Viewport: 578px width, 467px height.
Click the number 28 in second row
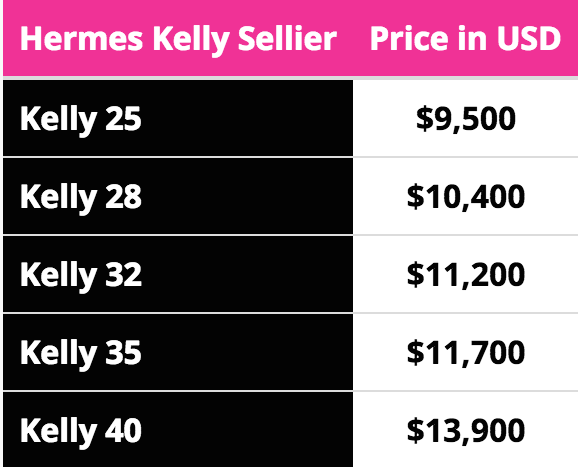[x=123, y=197]
